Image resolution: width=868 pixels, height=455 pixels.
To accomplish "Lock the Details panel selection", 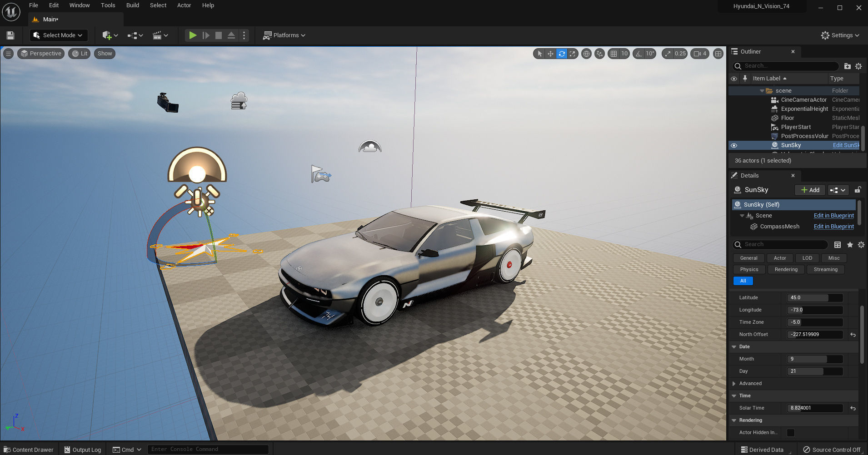I will (858, 190).
